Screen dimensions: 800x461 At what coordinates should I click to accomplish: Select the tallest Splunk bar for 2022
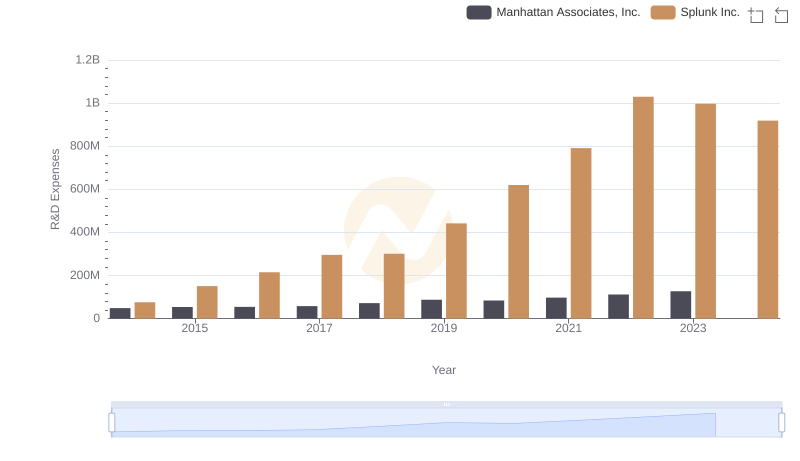643,208
